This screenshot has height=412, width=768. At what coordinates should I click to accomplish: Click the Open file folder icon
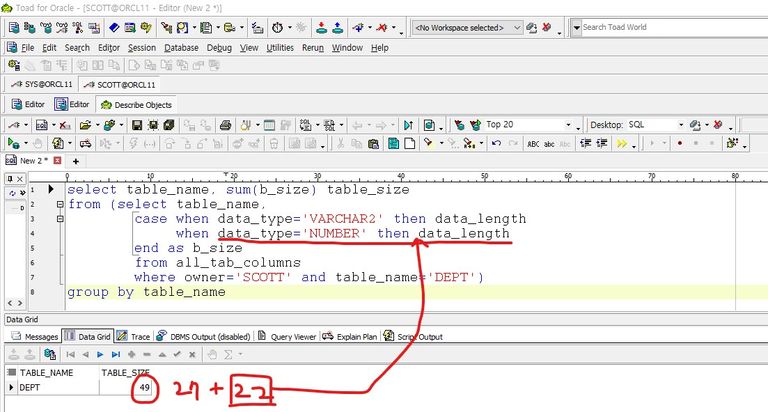click(85, 125)
